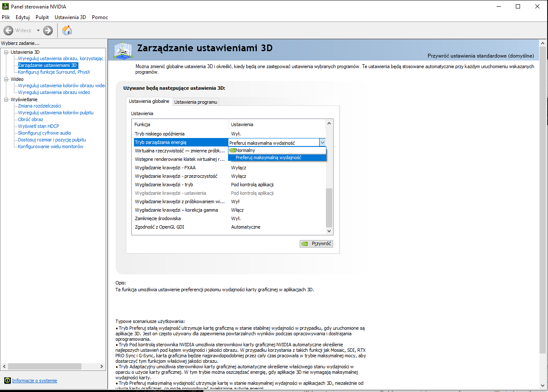This screenshot has height=392, width=548.
Task: Choose Preferuj maksymalną wydajność in dropdown list
Action: [277, 157]
